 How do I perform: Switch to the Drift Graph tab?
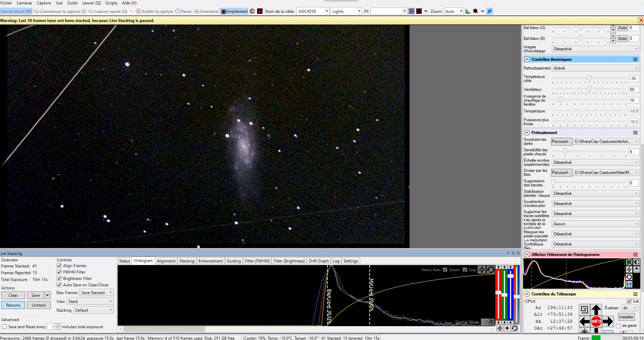coord(319,261)
